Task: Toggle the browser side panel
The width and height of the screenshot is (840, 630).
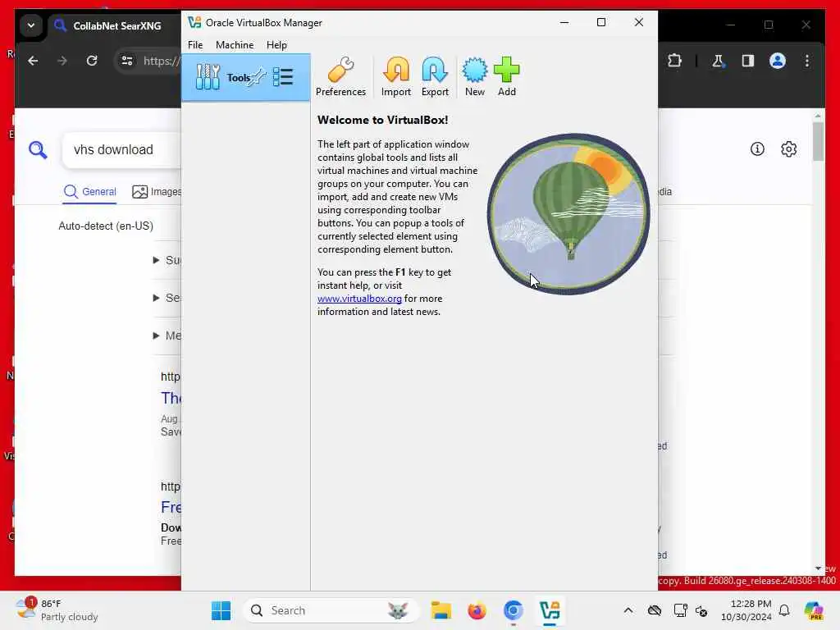Action: pyautogui.click(x=748, y=61)
